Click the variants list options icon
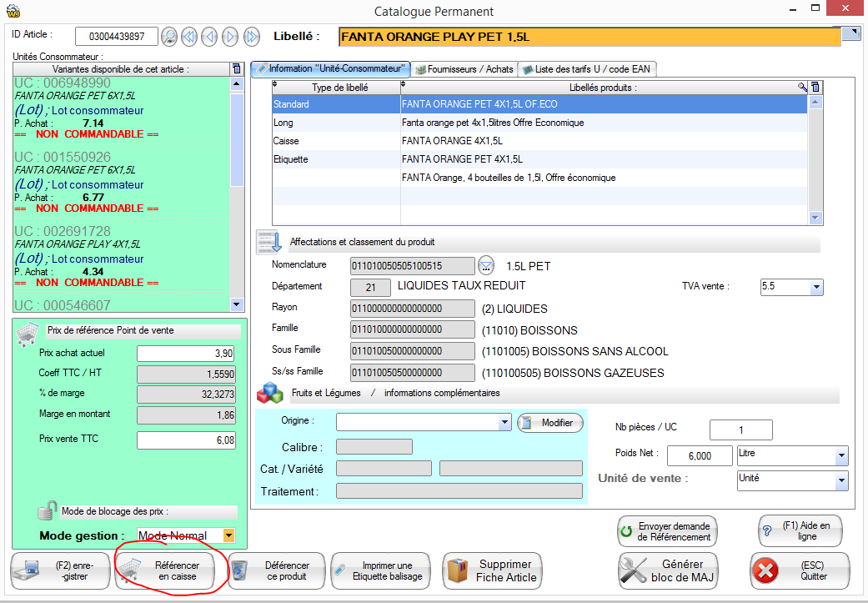The width and height of the screenshot is (868, 603). click(236, 68)
